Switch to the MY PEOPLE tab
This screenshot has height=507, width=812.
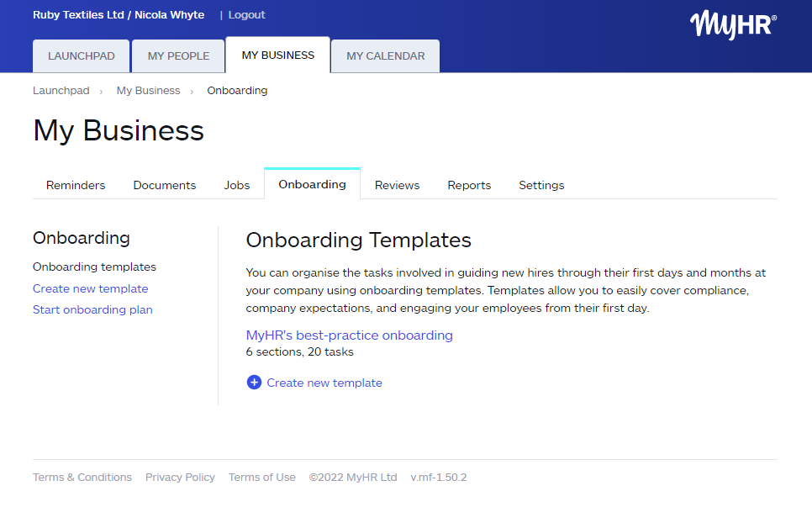tap(178, 56)
